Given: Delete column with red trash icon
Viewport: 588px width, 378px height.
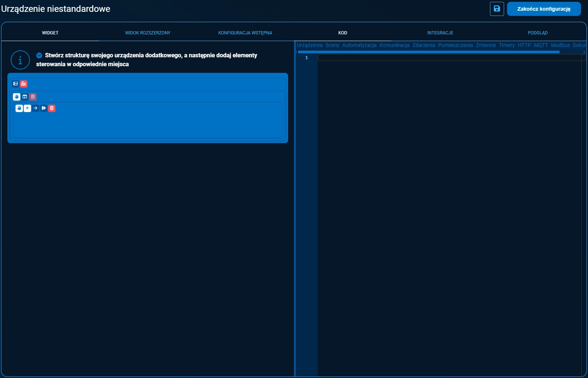Looking at the screenshot, I should pyautogui.click(x=52, y=108).
